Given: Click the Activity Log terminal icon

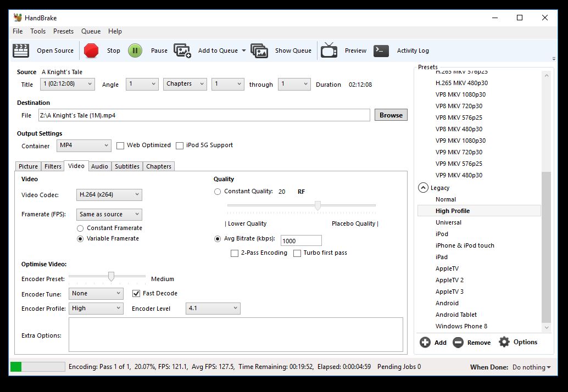Looking at the screenshot, I should pyautogui.click(x=381, y=51).
